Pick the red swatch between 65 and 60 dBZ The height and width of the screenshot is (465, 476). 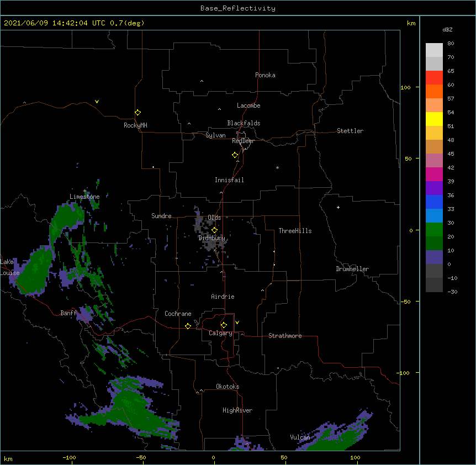click(x=434, y=77)
